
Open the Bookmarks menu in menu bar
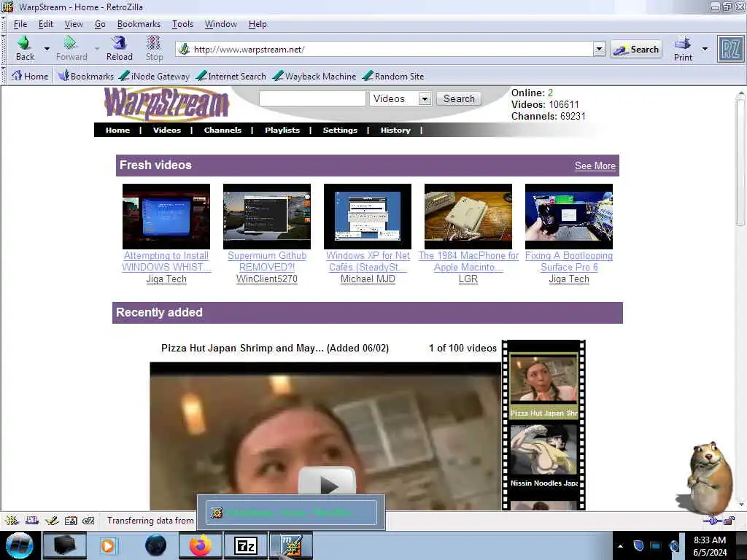point(139,24)
